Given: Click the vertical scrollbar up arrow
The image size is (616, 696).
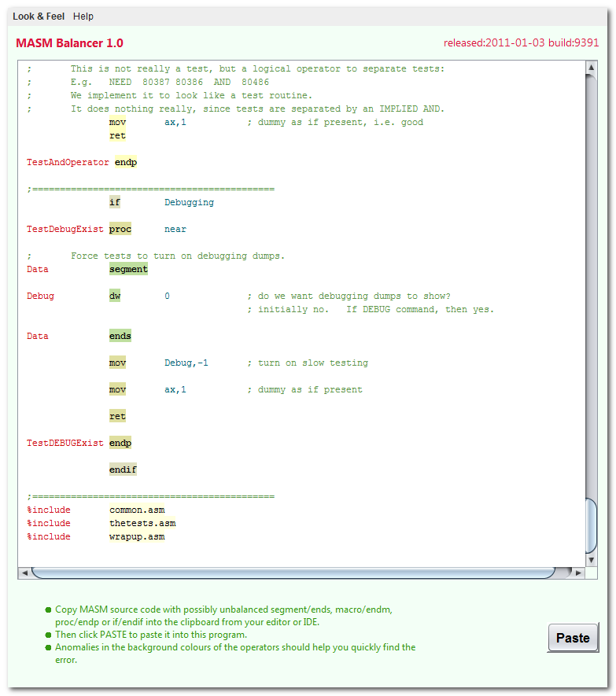Looking at the screenshot, I should [x=591, y=68].
